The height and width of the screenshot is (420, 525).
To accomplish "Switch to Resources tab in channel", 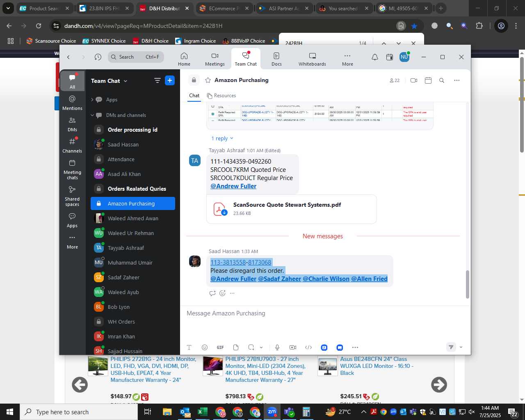I will pos(221,96).
